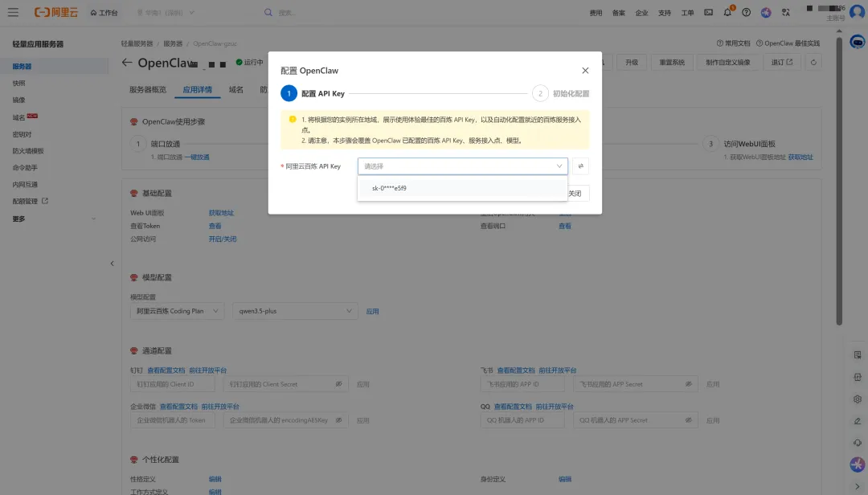Open the robot chat assistant icon
The height and width of the screenshot is (495, 868).
click(857, 42)
